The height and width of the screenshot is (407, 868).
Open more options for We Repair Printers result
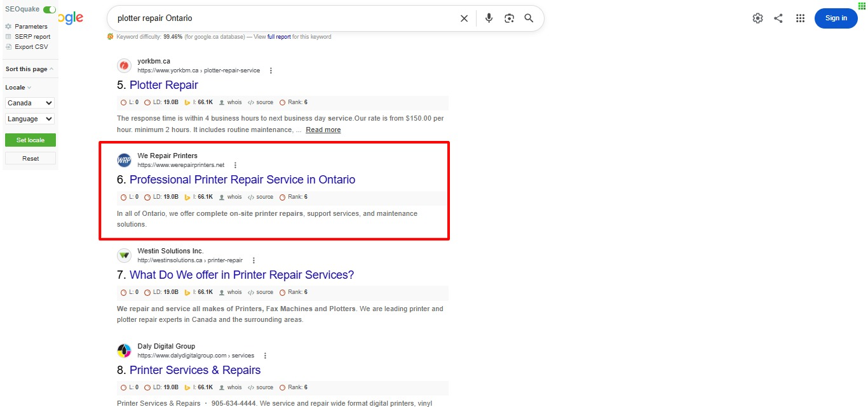click(x=235, y=165)
